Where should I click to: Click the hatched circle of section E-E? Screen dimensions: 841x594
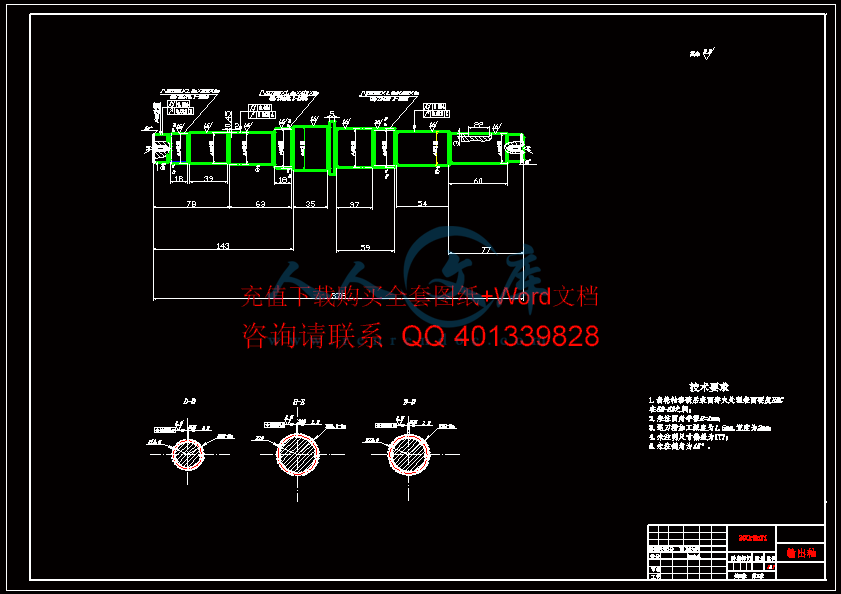click(298, 454)
